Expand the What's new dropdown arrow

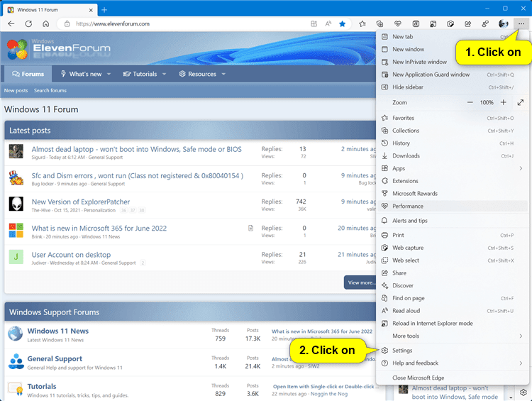click(109, 74)
